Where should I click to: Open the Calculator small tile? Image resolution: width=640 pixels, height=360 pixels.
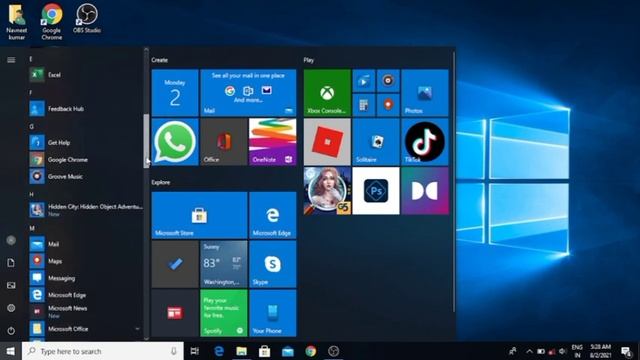364,105
